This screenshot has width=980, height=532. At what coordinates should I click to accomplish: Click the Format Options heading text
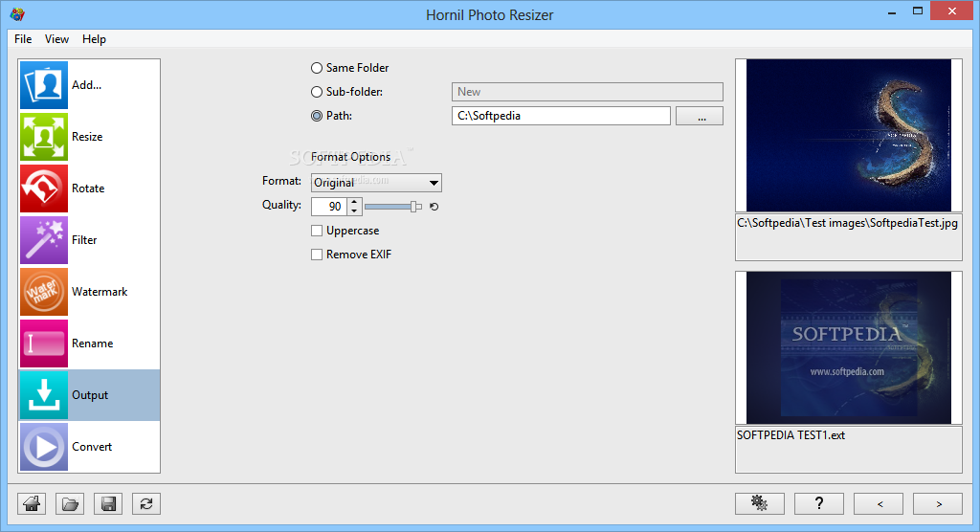point(350,157)
